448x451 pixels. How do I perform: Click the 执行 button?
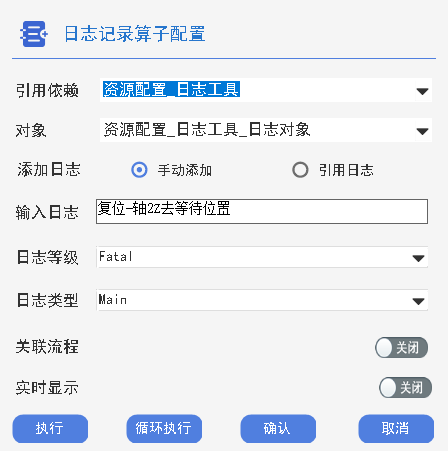50,429
